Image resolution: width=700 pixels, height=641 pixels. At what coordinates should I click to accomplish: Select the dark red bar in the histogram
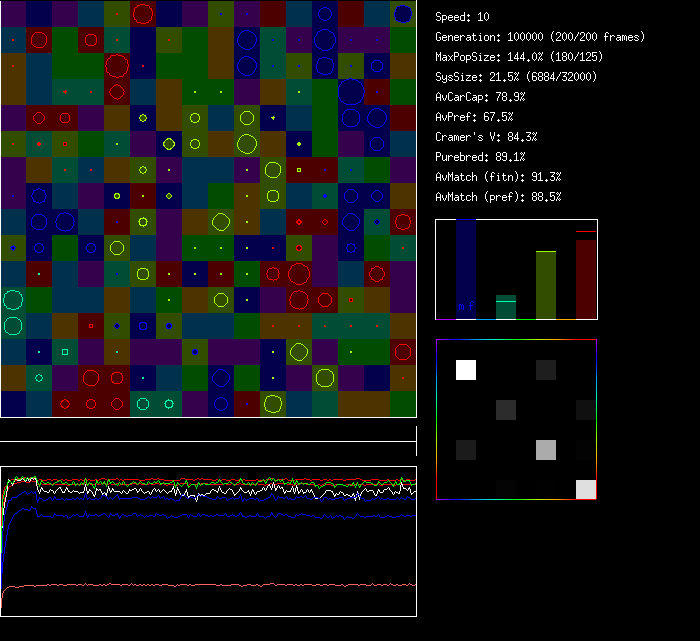pos(585,278)
